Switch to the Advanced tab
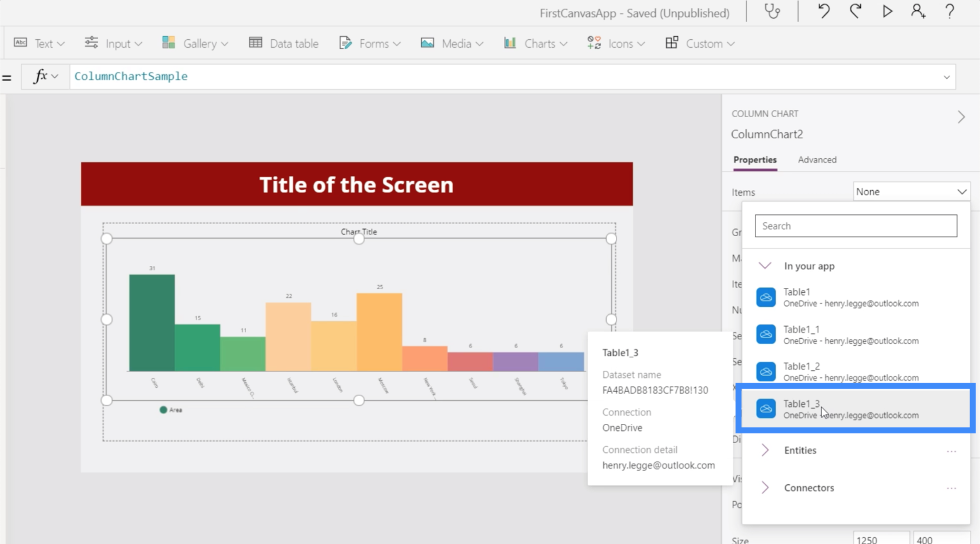Screen dimensions: 980x544 817,160
